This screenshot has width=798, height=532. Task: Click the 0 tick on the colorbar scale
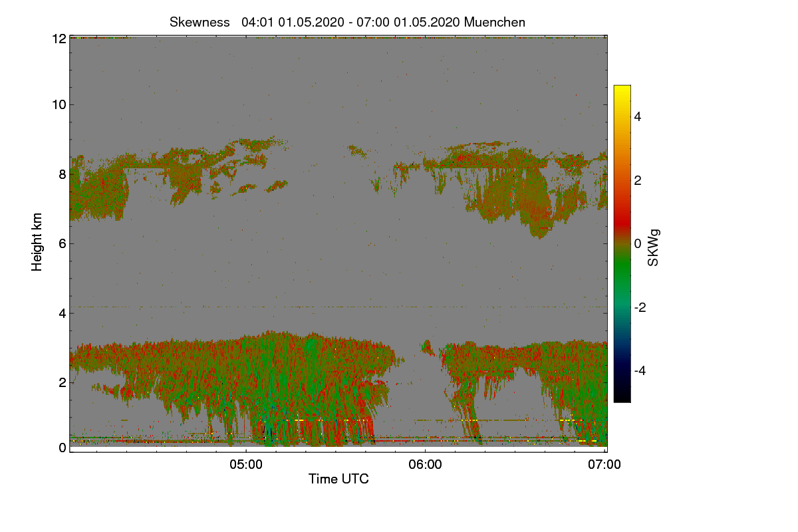tap(637, 243)
